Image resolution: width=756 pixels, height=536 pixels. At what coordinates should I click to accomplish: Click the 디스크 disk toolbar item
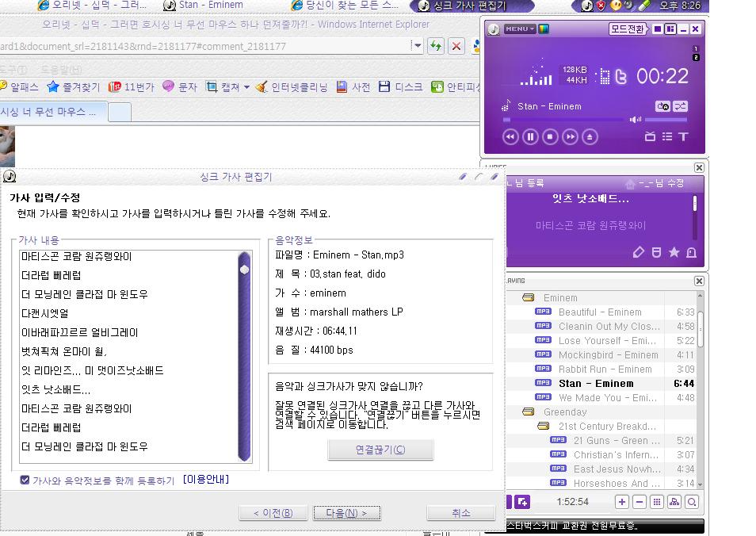(401, 87)
